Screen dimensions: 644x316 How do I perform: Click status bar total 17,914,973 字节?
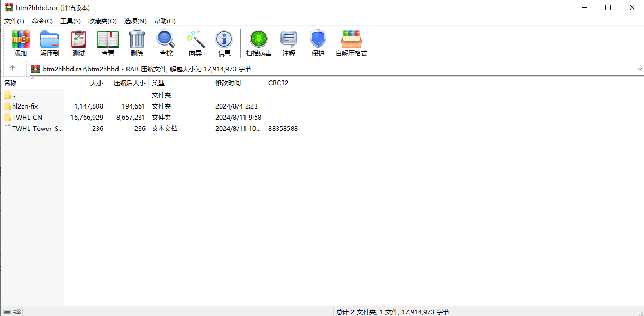point(425,312)
